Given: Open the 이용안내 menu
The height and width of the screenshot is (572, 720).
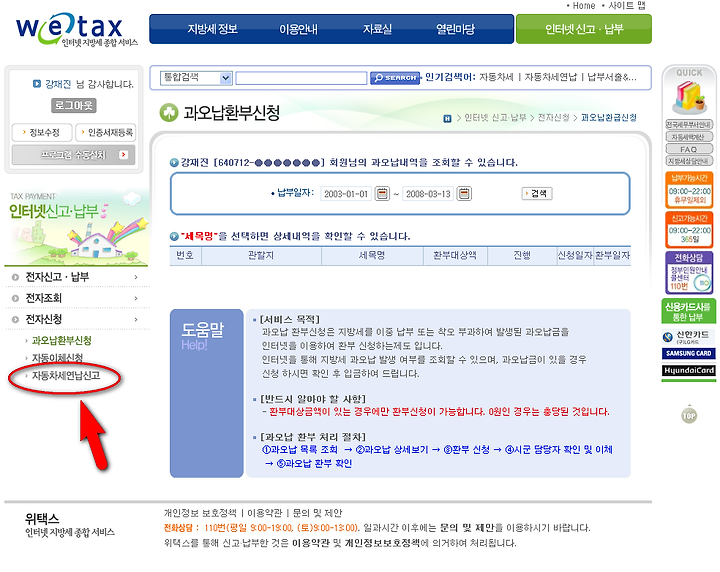Looking at the screenshot, I should 298,29.
